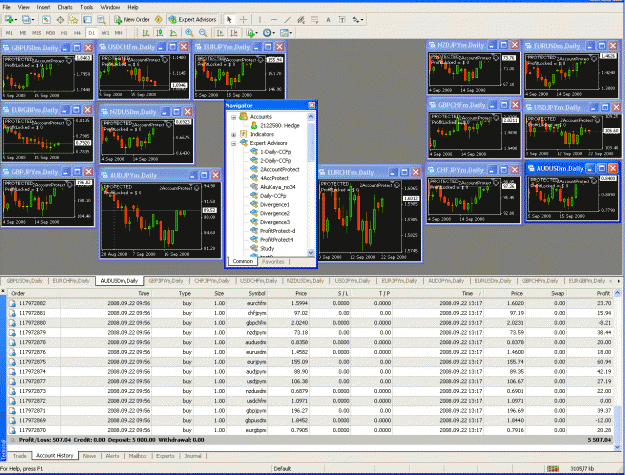Viewport: 625px width, 475px height.
Task: Select the Fibonacci retracement tool
Action: point(314,20)
